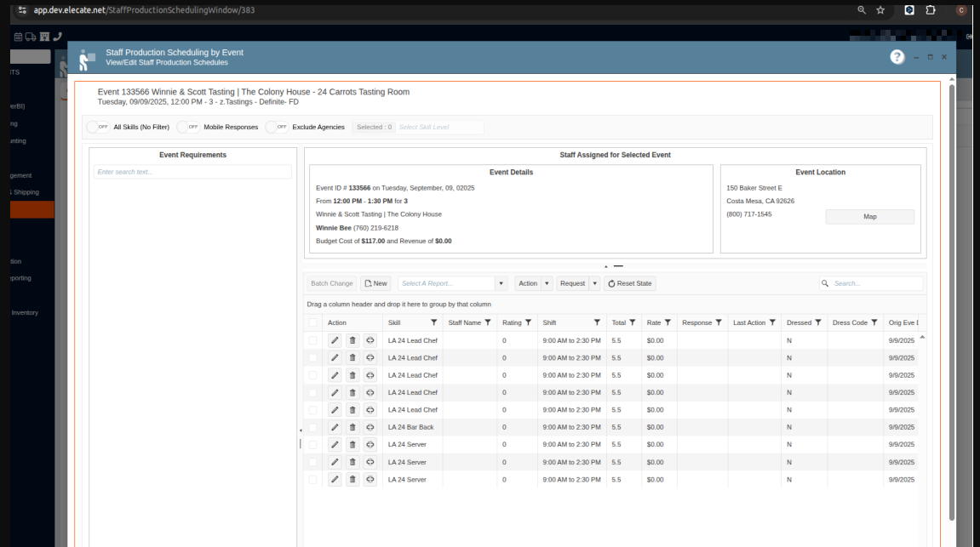Open the help question mark icon

[x=897, y=57]
